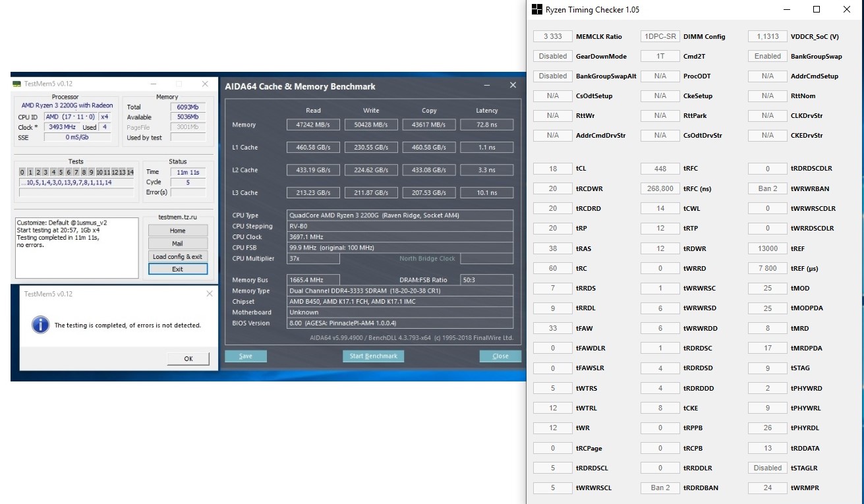Click Memory Read value 47242 MB/s

tap(313, 125)
